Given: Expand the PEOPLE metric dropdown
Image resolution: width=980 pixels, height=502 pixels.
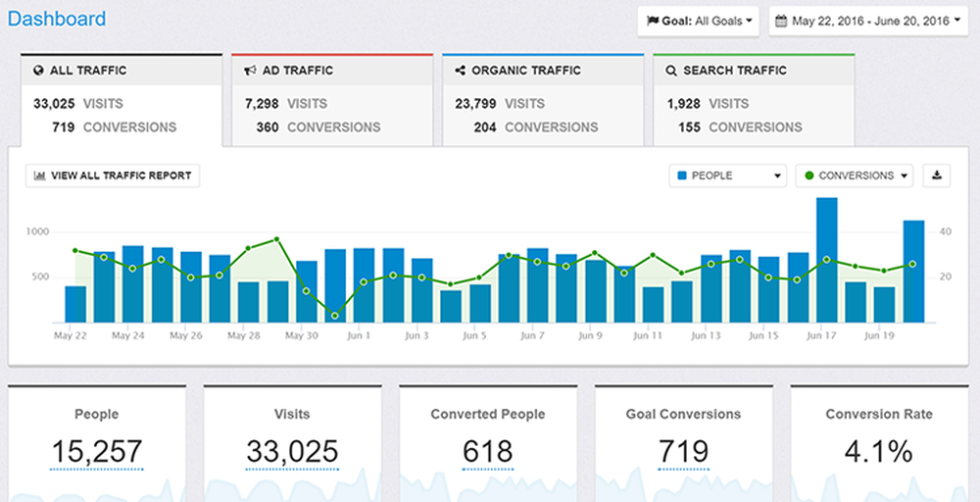Looking at the screenshot, I should [x=728, y=176].
